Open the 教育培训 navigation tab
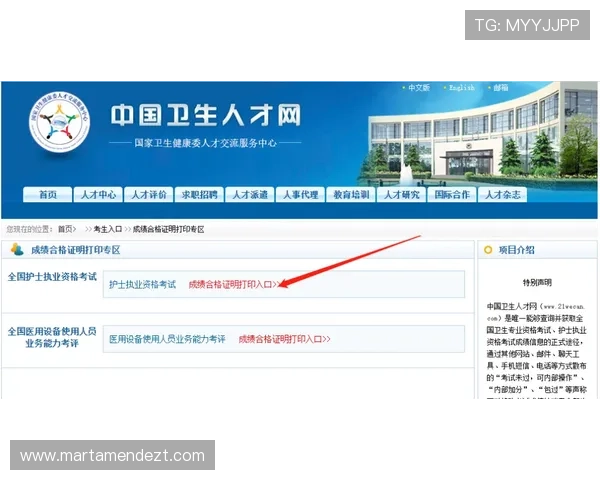This screenshot has width=600, height=480. click(x=351, y=195)
